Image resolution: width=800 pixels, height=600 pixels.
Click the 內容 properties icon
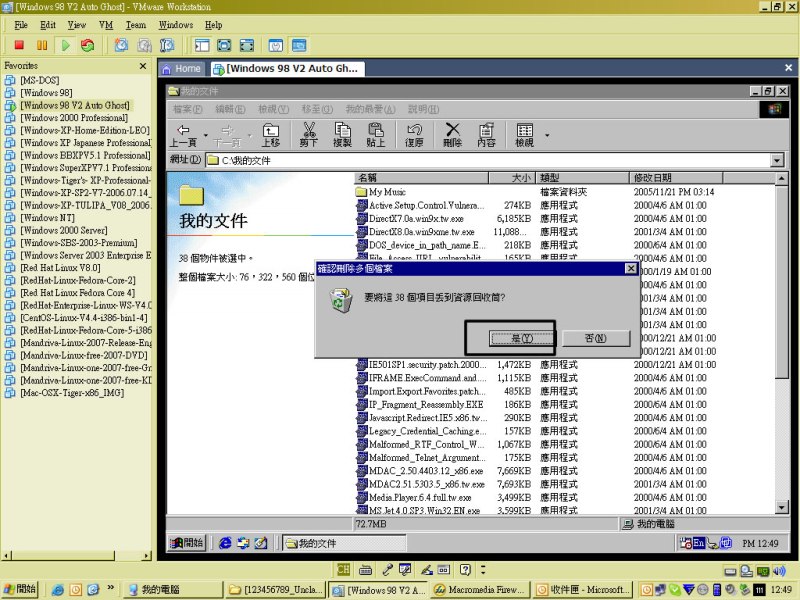click(487, 135)
